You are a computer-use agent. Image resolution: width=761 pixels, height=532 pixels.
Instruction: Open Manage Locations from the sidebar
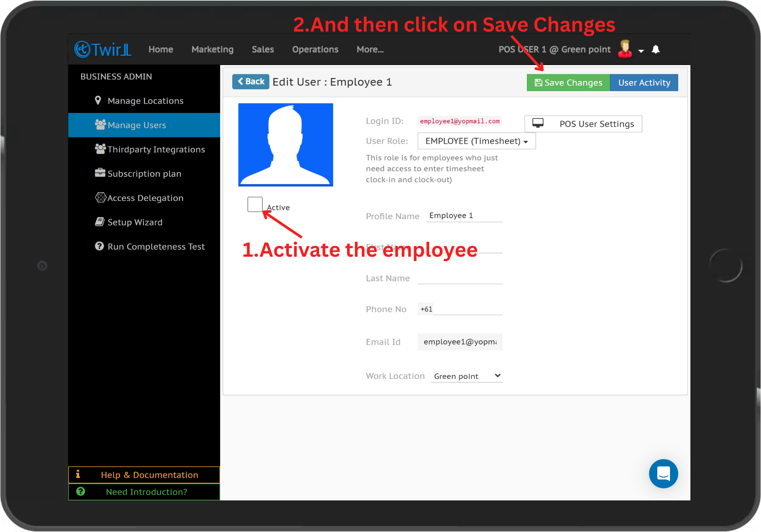pyautogui.click(x=145, y=101)
